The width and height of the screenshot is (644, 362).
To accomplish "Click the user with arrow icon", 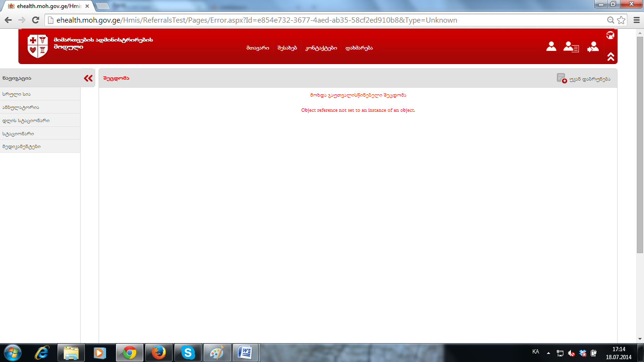I will (x=593, y=47).
